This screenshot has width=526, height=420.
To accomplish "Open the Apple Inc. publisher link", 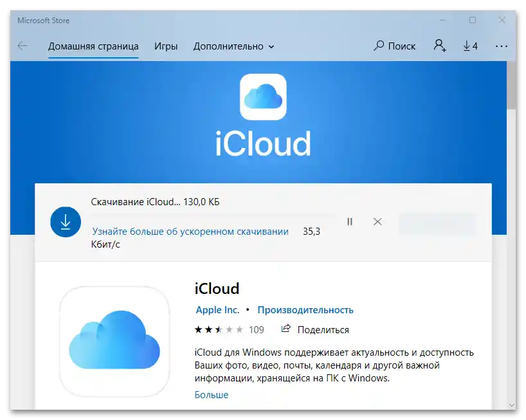I will pos(217,310).
